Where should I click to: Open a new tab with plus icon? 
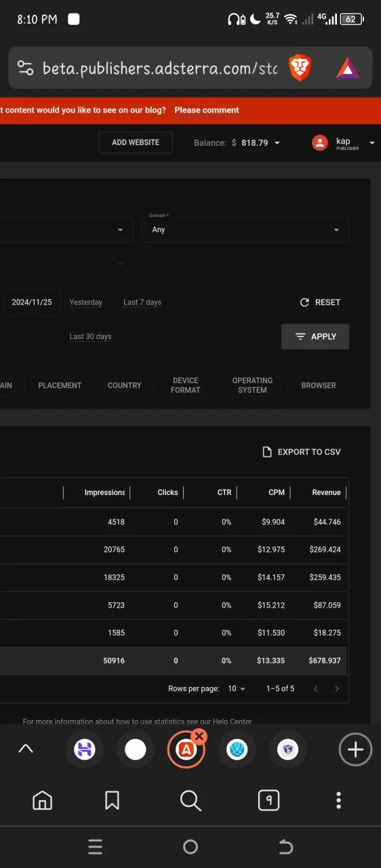[x=355, y=749]
